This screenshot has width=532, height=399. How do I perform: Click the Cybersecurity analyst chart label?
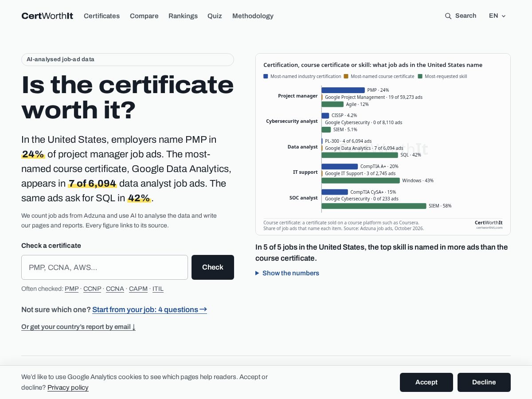coord(292,121)
